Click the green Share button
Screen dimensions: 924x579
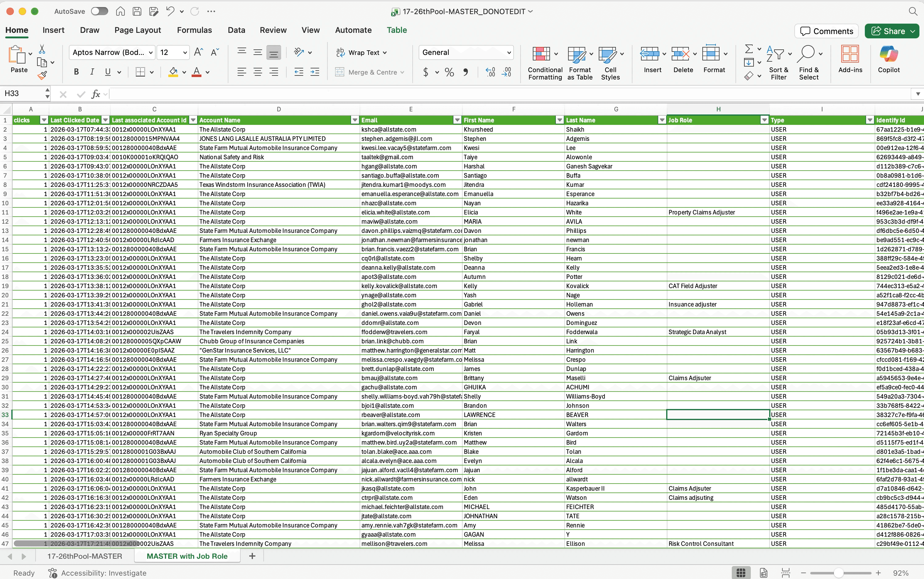[x=891, y=31]
